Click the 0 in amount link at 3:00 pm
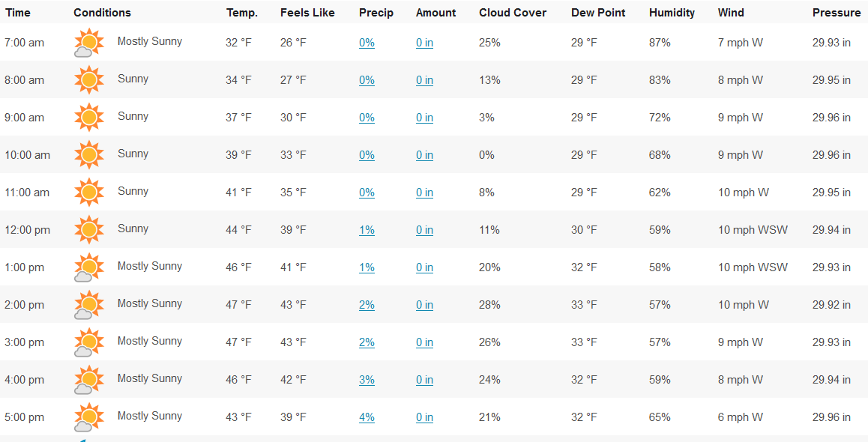The height and width of the screenshot is (442, 868). coord(424,342)
